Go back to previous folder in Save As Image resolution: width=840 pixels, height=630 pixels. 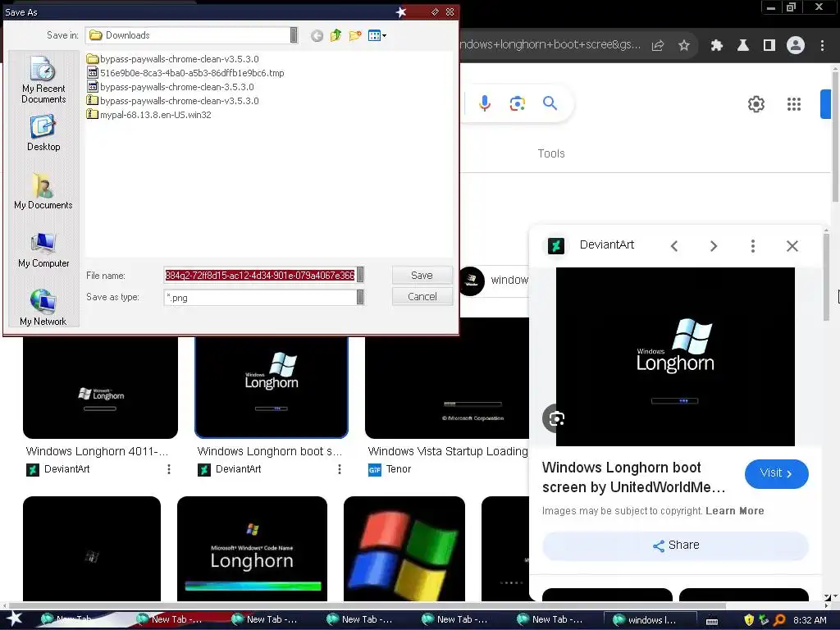tap(317, 36)
